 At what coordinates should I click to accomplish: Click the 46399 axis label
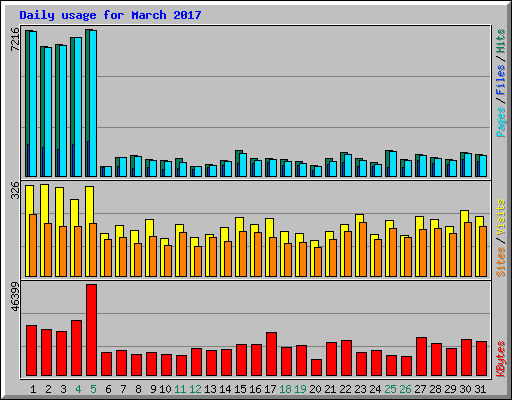point(15,297)
